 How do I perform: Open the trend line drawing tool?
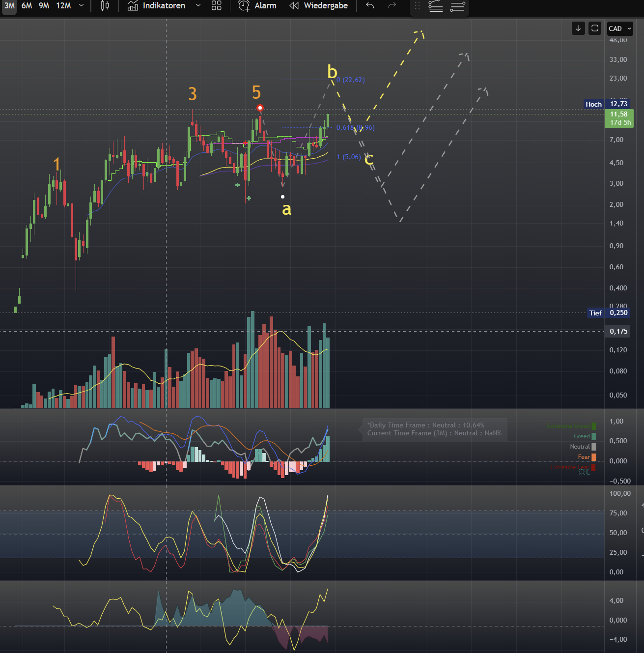(x=436, y=6)
